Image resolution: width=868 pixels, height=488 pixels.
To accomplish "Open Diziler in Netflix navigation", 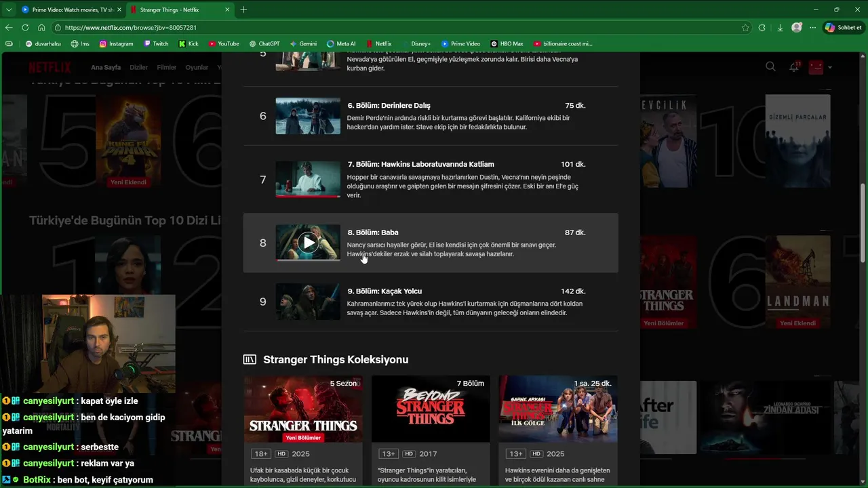I will click(x=139, y=68).
